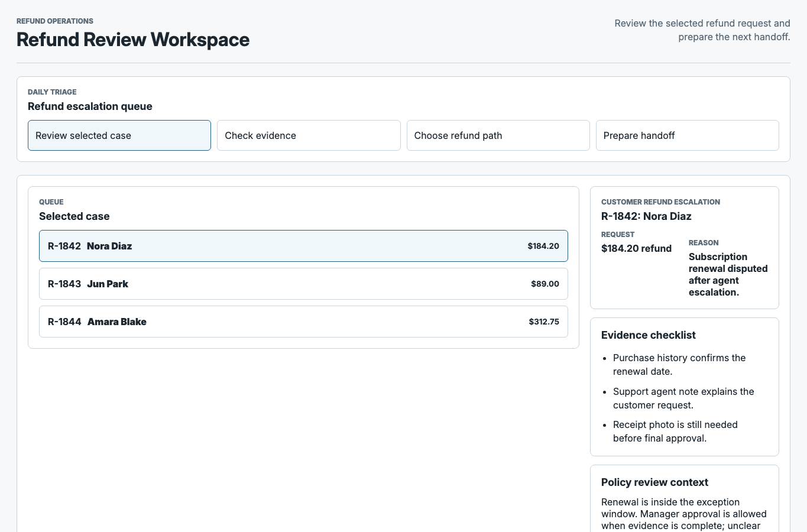Click the $184.20 amount in Nora Diaz row
This screenshot has height=532, width=807.
pos(543,246)
